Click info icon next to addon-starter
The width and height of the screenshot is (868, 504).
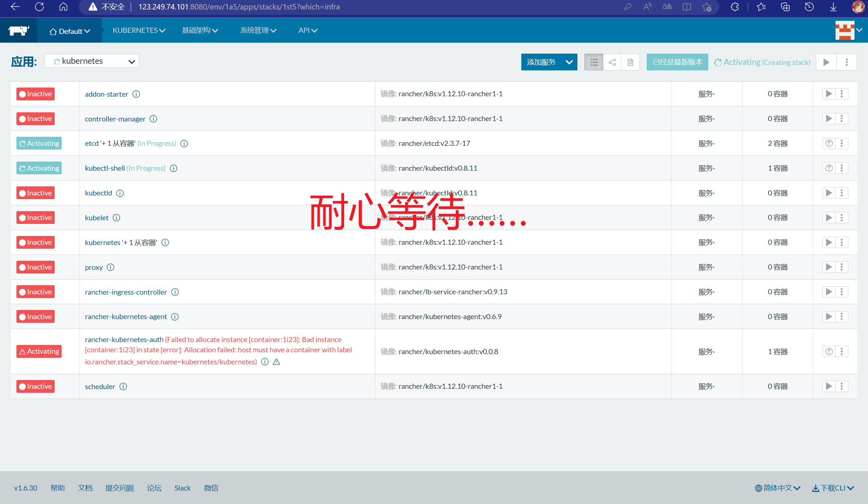click(x=136, y=94)
